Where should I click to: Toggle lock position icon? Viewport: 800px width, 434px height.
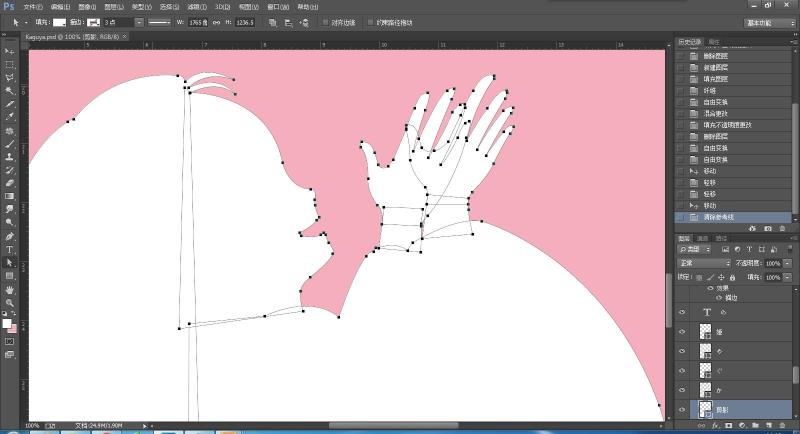(x=721, y=277)
